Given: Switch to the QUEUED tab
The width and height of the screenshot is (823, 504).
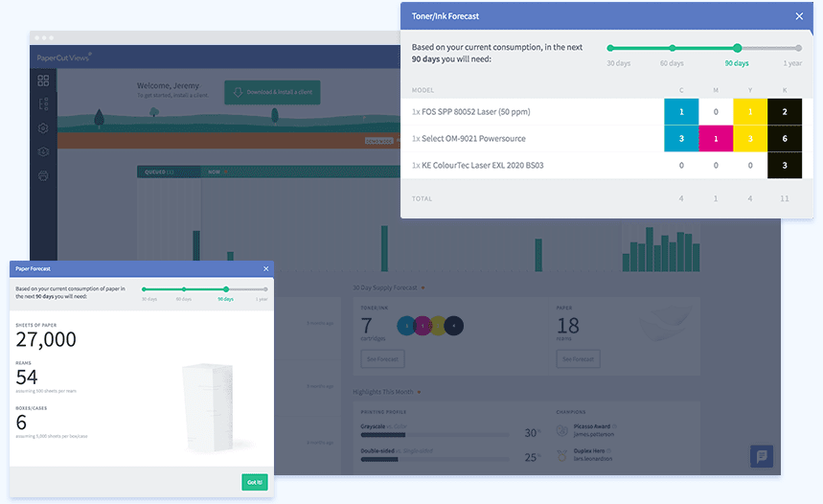Looking at the screenshot, I should pyautogui.click(x=169, y=172).
